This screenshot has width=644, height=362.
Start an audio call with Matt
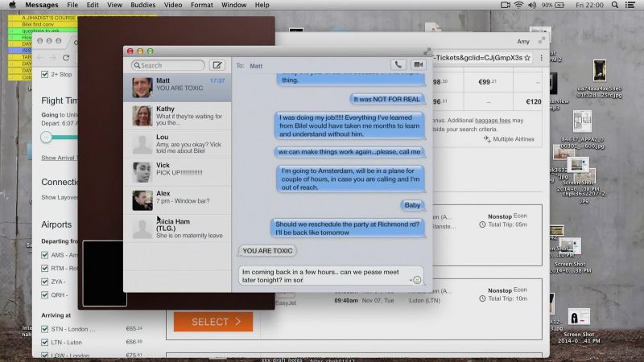coord(398,64)
